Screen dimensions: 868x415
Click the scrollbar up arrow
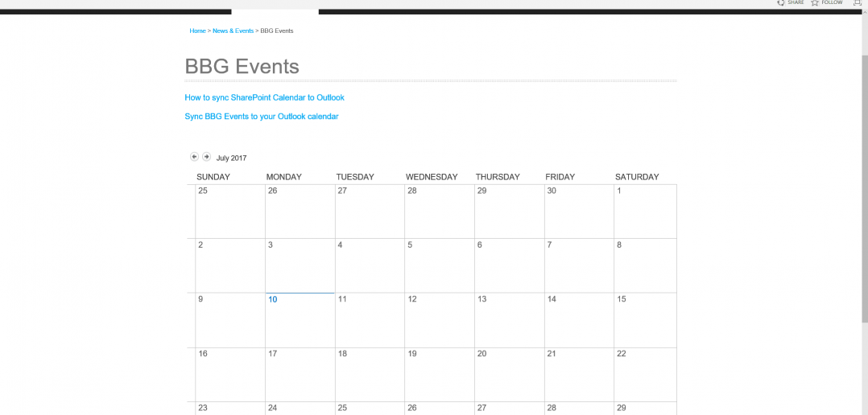pyautogui.click(x=865, y=12)
